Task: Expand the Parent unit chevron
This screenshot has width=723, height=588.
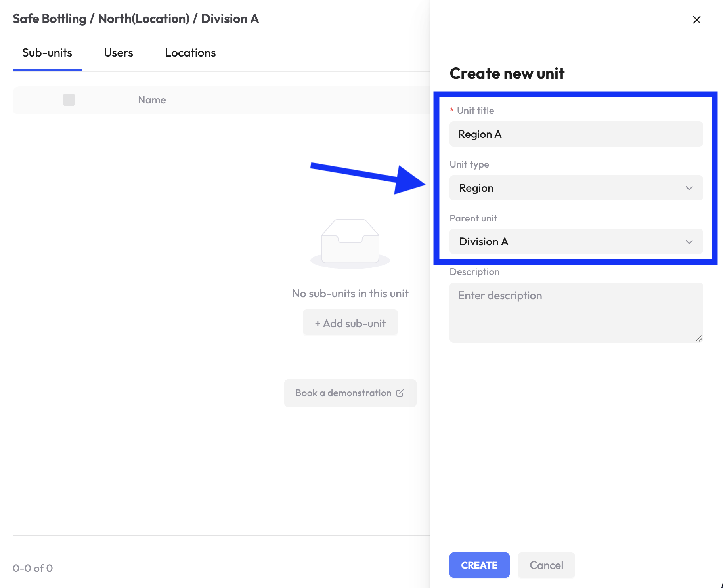Action: click(689, 242)
